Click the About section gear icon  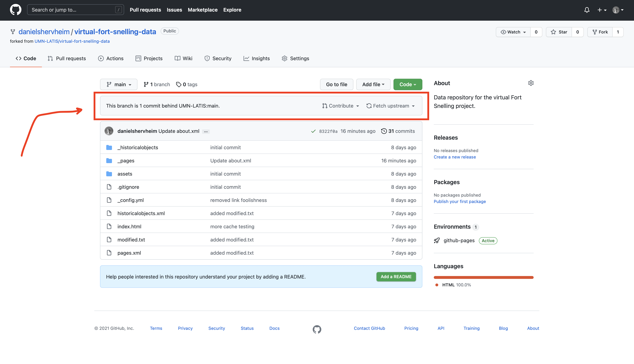coord(531,83)
